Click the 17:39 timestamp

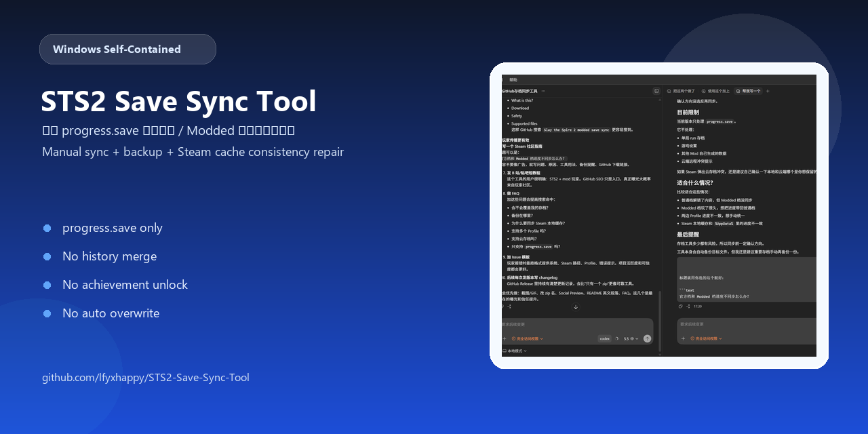[x=698, y=307]
